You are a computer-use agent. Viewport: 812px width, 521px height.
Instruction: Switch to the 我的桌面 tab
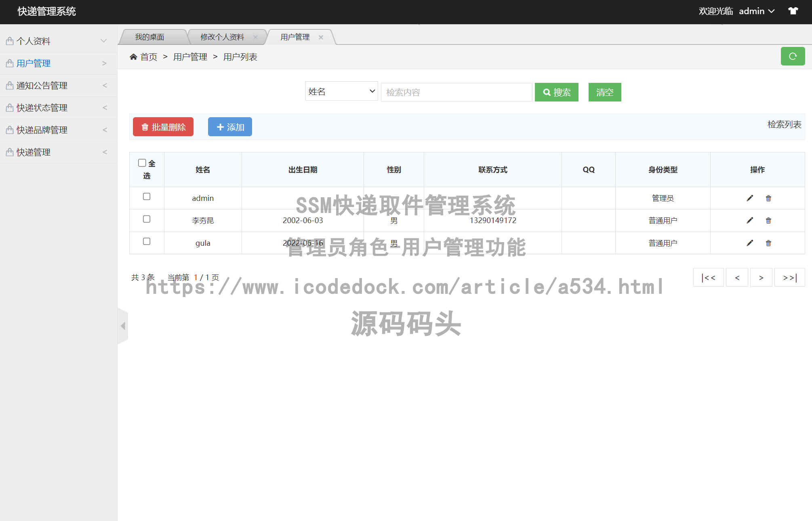(150, 37)
